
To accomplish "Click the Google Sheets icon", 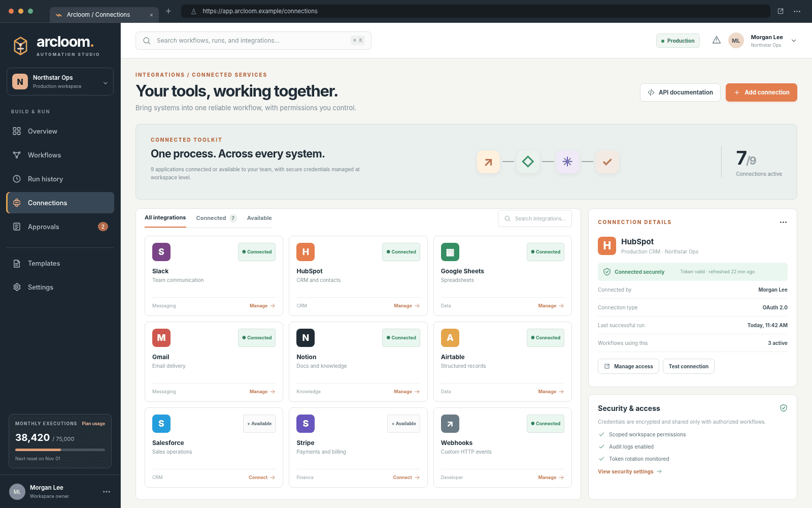I will click(x=450, y=252).
